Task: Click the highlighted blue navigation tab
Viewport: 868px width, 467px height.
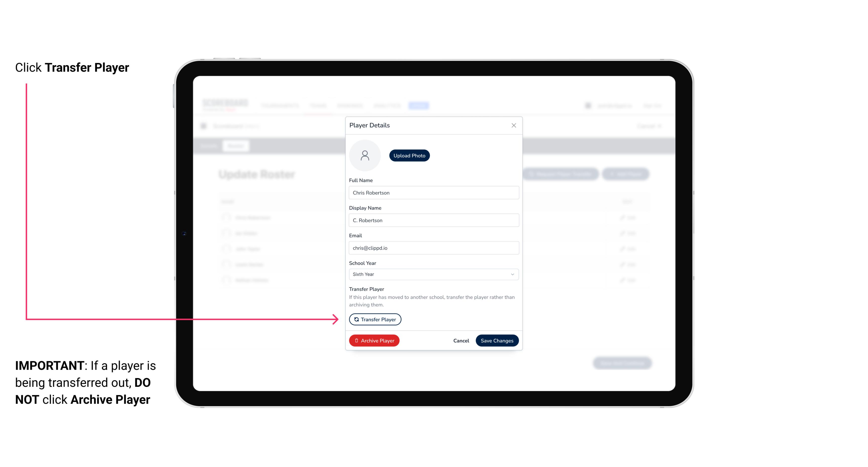Action: (420, 105)
